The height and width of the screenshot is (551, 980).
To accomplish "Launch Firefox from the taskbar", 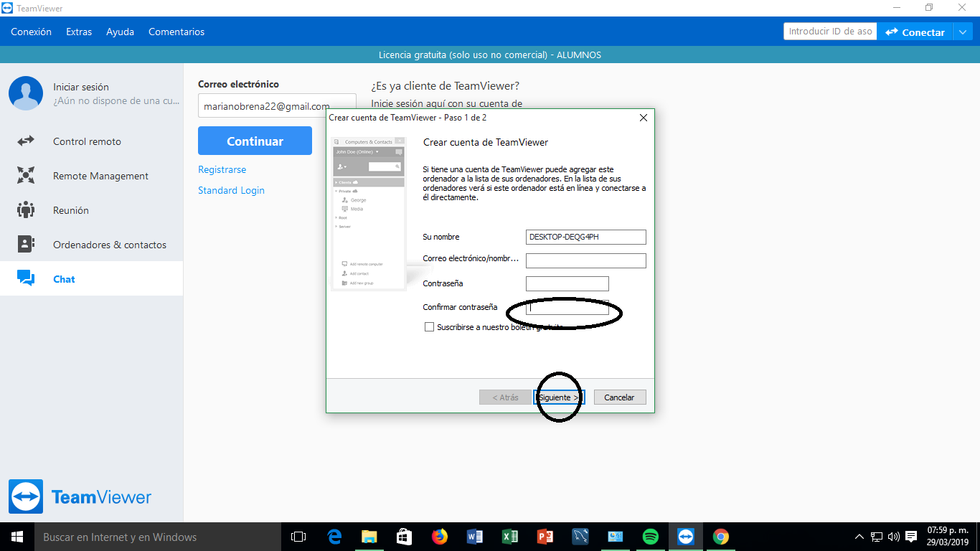I will tap(440, 537).
